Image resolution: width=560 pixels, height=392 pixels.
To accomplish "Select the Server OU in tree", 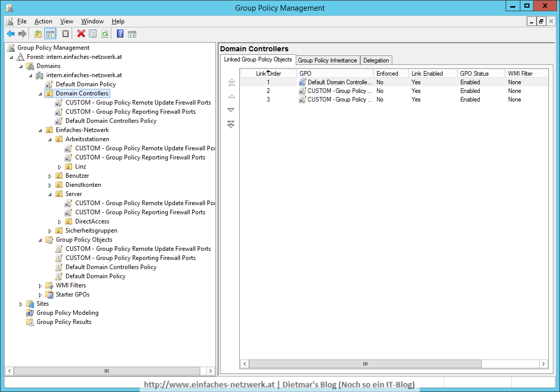I will 74,194.
